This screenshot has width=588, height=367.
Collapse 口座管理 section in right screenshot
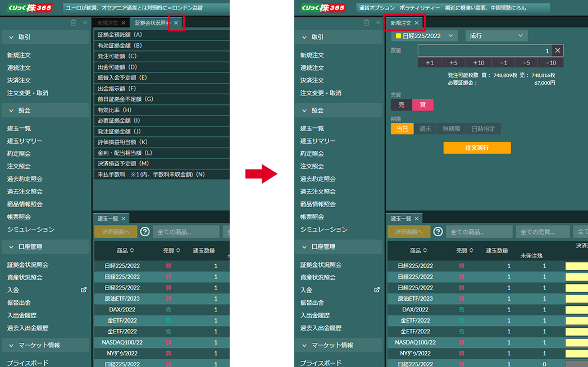[x=339, y=247]
